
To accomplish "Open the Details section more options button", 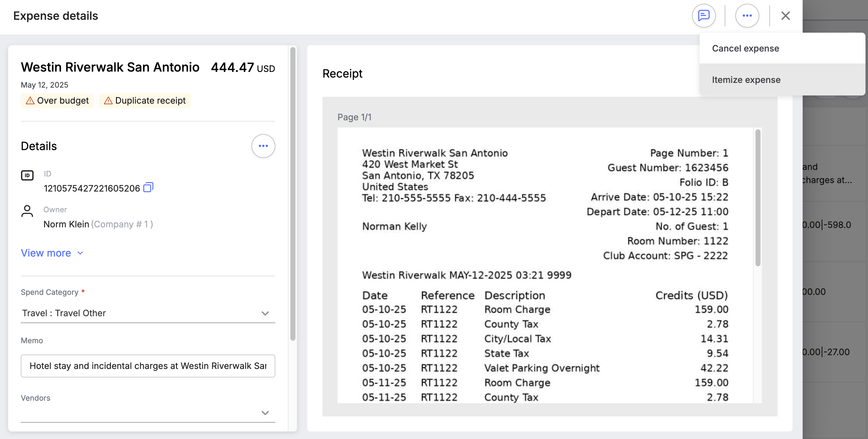I will (263, 146).
